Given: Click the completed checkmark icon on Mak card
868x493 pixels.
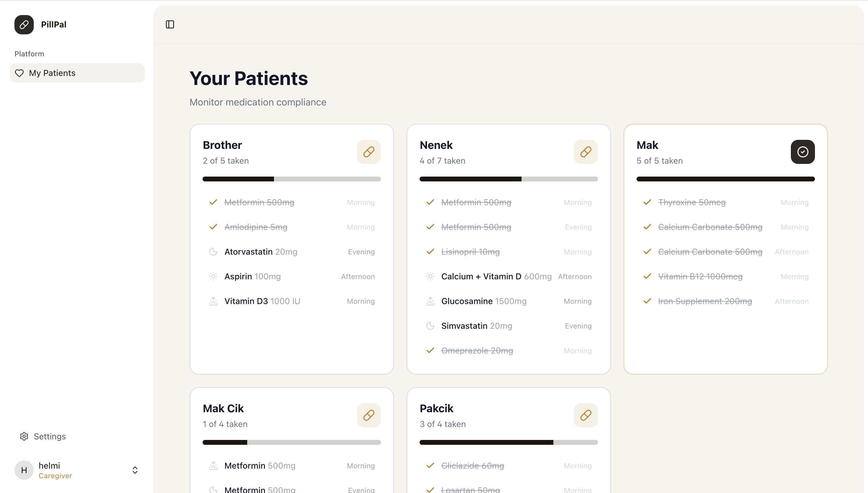Looking at the screenshot, I should click(x=803, y=152).
